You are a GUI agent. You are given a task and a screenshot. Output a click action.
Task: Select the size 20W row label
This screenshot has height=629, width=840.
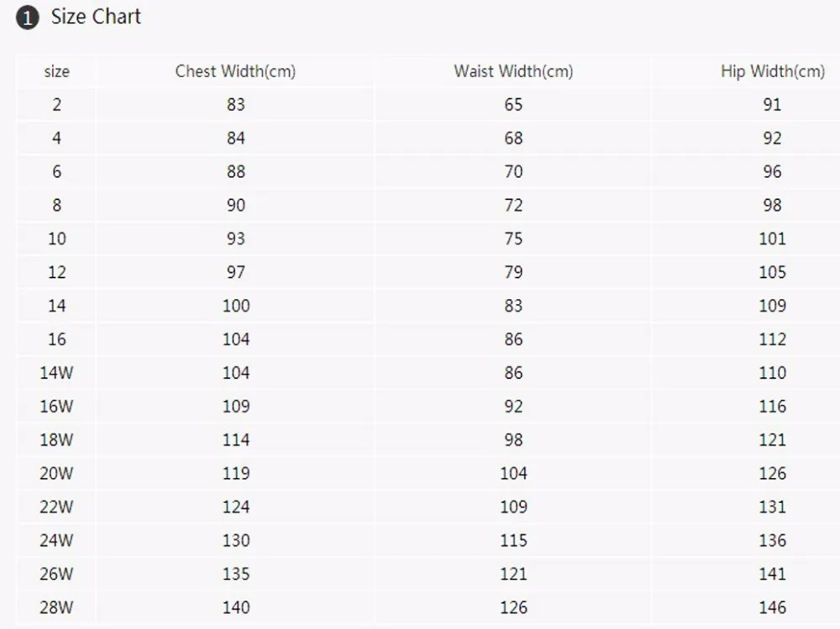[56, 474]
